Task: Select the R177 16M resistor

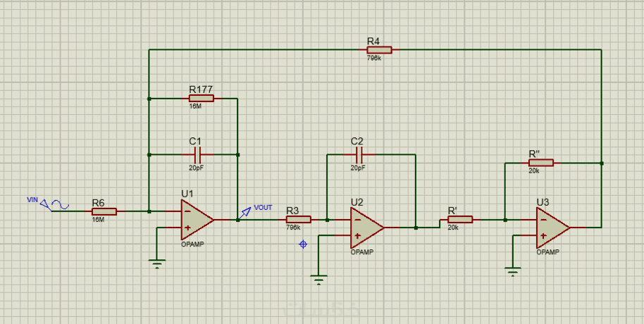Action: coord(202,98)
